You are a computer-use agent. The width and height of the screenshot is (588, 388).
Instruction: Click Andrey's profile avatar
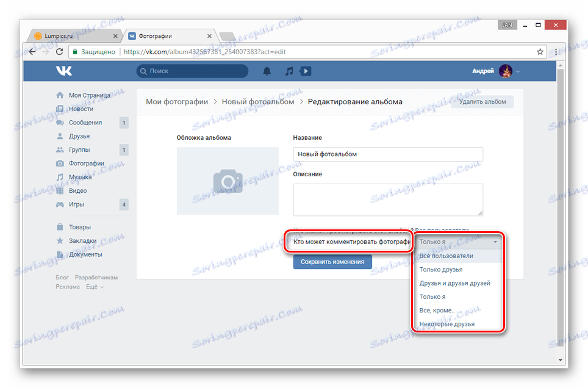506,71
